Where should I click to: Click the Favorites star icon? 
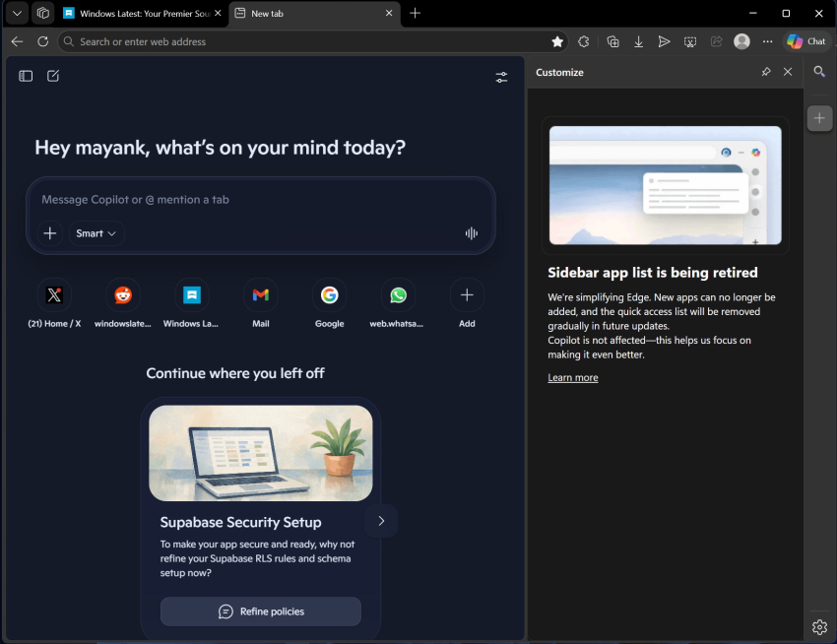[x=557, y=41]
